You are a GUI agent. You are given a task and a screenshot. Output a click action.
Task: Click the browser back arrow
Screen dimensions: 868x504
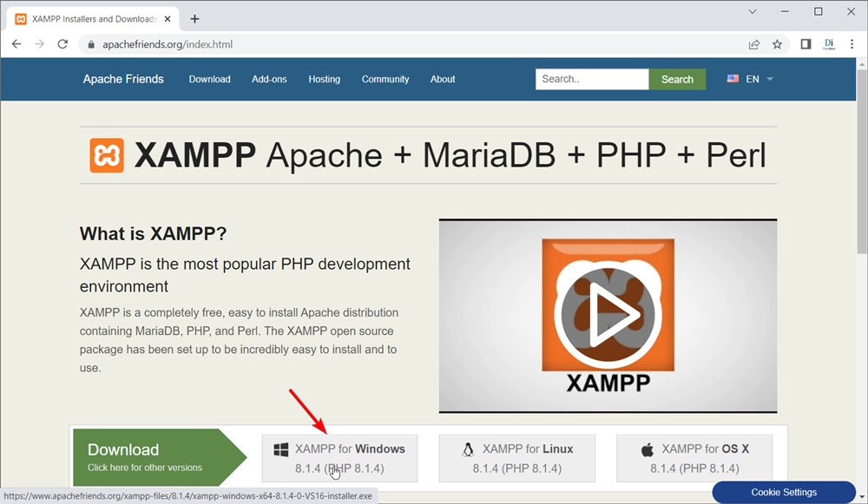[x=16, y=44]
